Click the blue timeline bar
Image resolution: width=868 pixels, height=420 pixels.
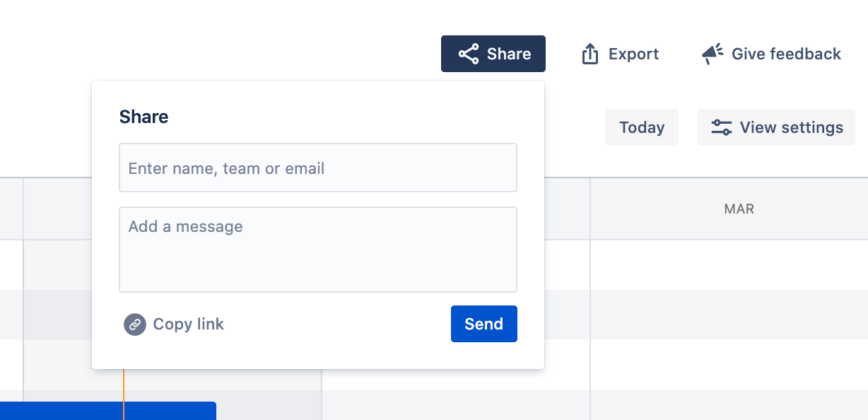click(x=106, y=411)
